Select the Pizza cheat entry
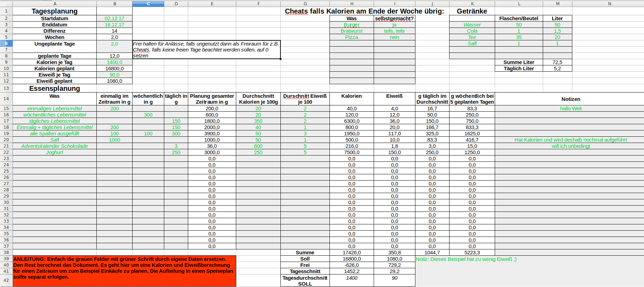 point(351,37)
